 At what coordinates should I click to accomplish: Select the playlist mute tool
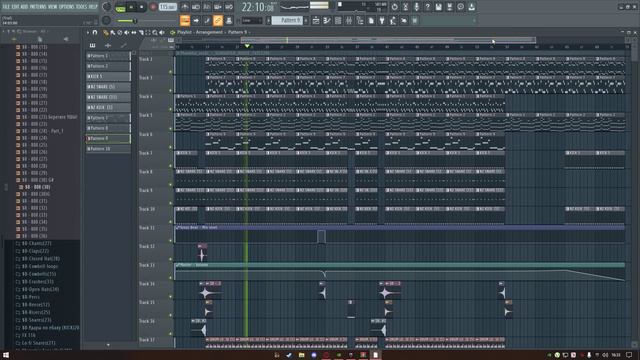pos(127,32)
